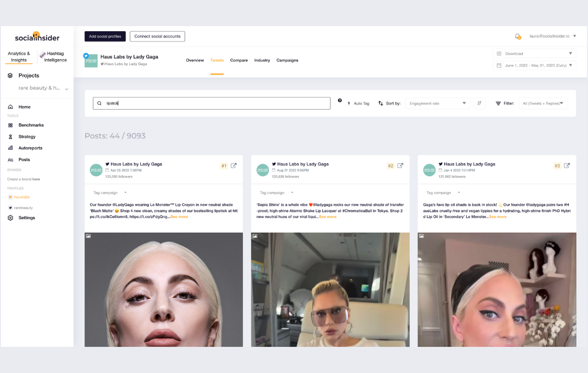Click 'Posts: 44 / 9093' count text
The width and height of the screenshot is (588, 373).
pyautogui.click(x=115, y=136)
